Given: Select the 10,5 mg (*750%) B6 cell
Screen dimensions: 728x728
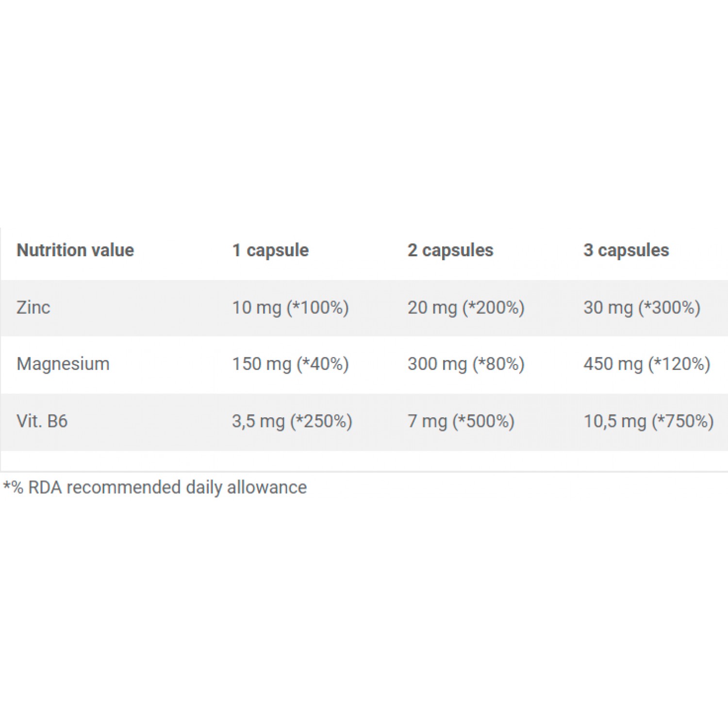Looking at the screenshot, I should [x=648, y=421].
